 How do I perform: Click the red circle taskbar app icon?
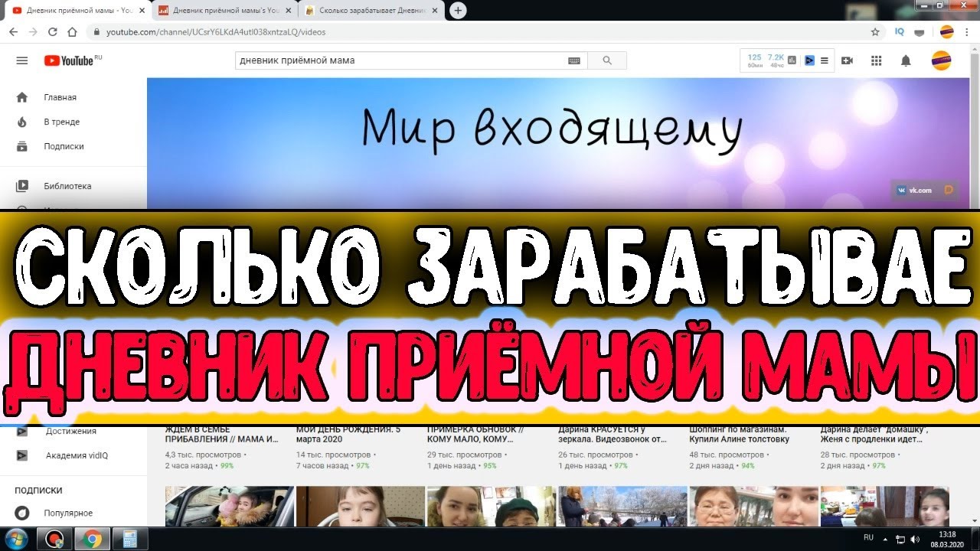54,539
